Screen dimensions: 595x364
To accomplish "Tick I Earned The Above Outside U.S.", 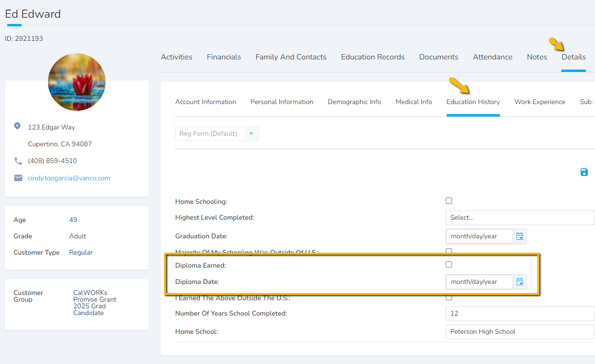I will [x=449, y=297].
